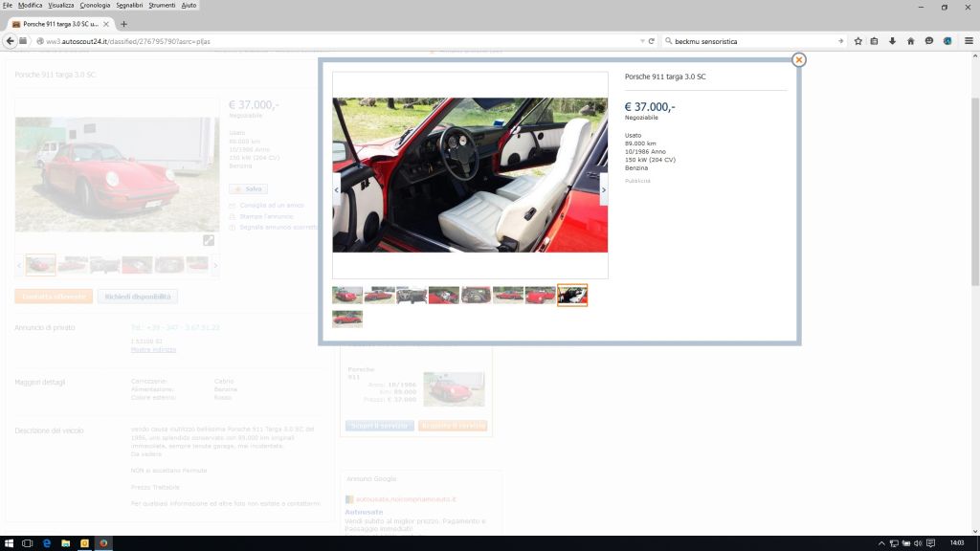Select fourth thumbnail in lightbox gallery row

point(444,295)
